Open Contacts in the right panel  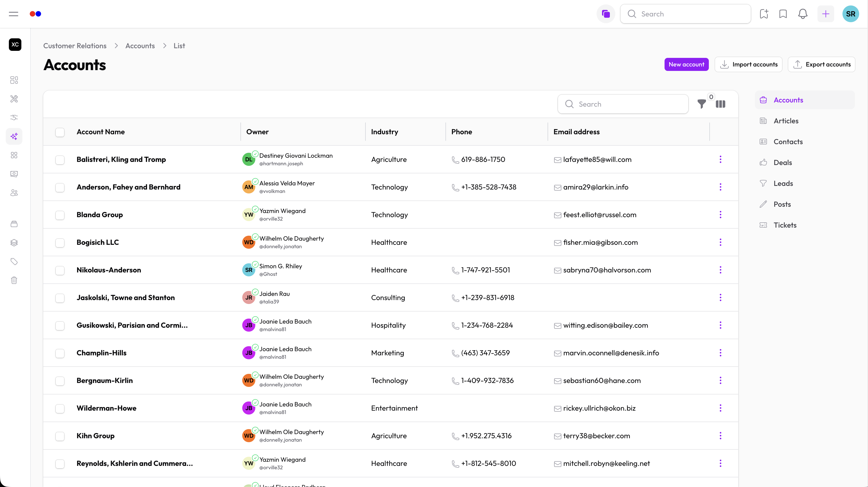tap(805, 142)
